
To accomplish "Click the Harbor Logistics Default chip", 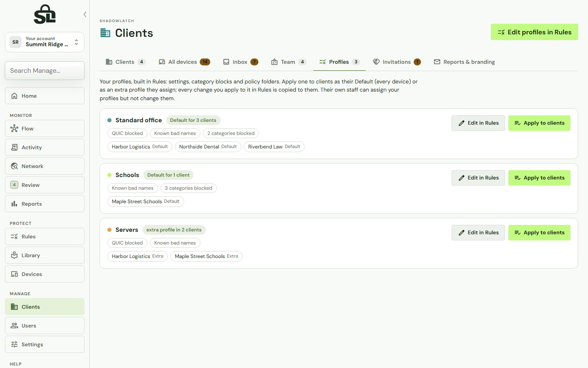I will click(x=140, y=147).
